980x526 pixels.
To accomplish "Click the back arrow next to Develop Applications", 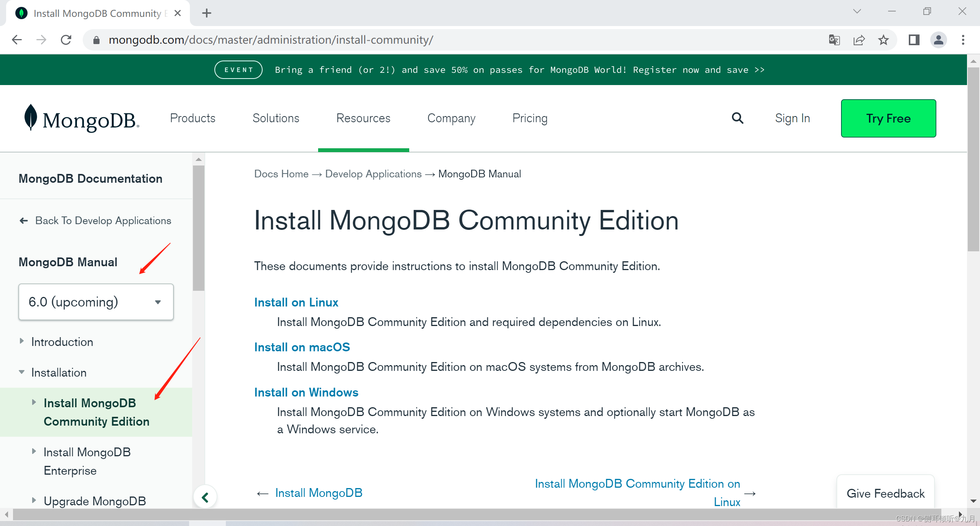I will [24, 221].
